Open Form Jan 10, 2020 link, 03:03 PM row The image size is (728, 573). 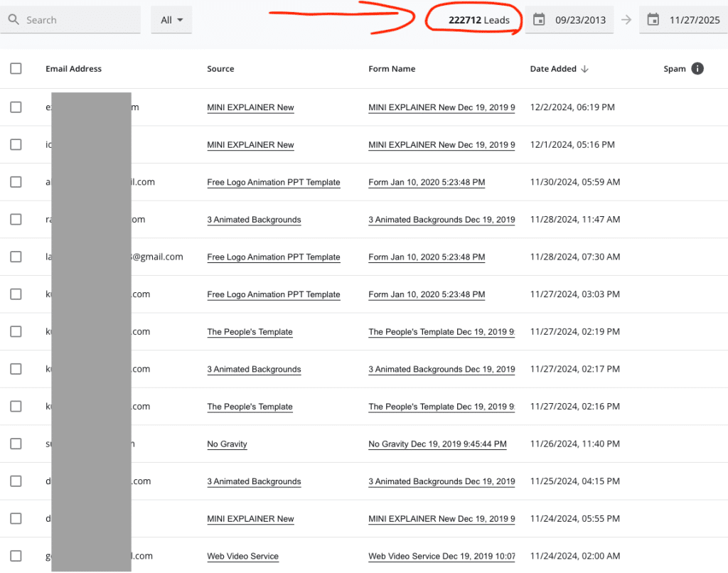(427, 294)
